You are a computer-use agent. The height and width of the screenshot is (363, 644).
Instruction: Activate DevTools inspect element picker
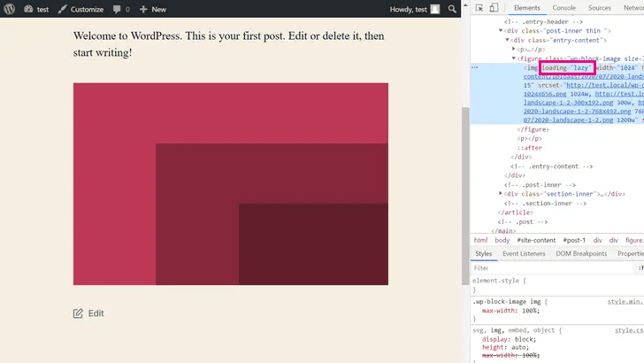pyautogui.click(x=479, y=8)
